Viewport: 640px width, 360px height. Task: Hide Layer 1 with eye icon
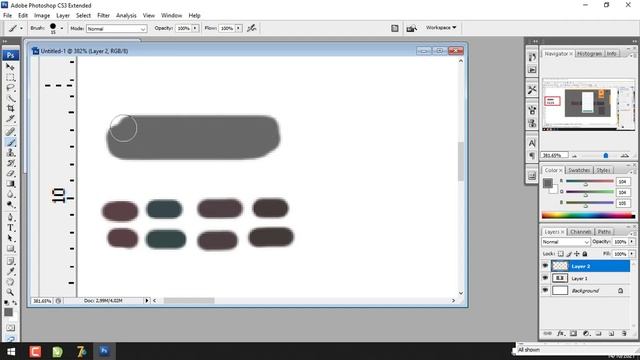545,278
